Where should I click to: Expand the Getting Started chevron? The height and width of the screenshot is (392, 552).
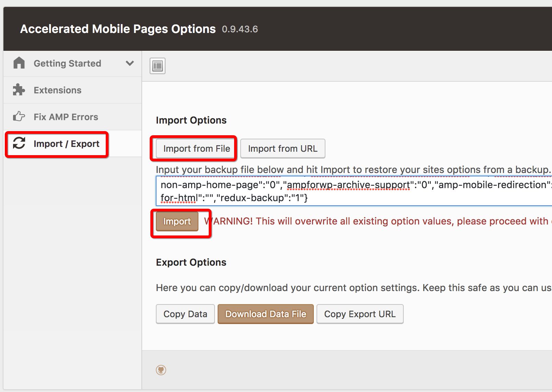click(x=130, y=63)
